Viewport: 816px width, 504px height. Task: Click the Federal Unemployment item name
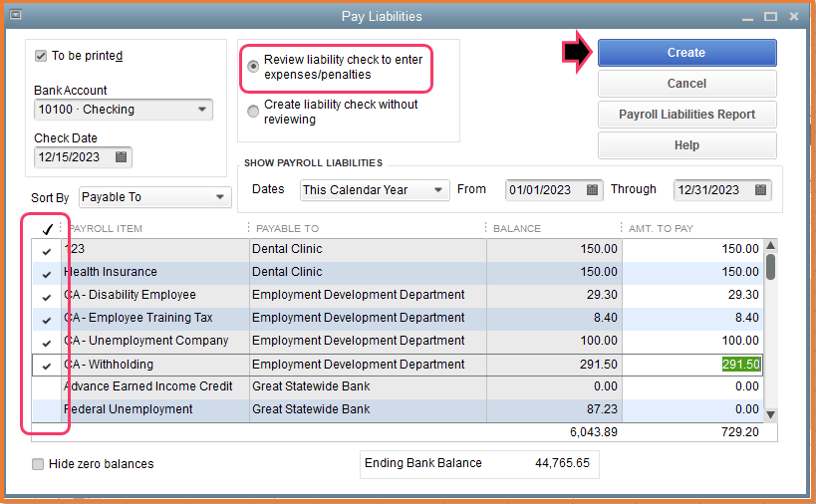pos(128,409)
